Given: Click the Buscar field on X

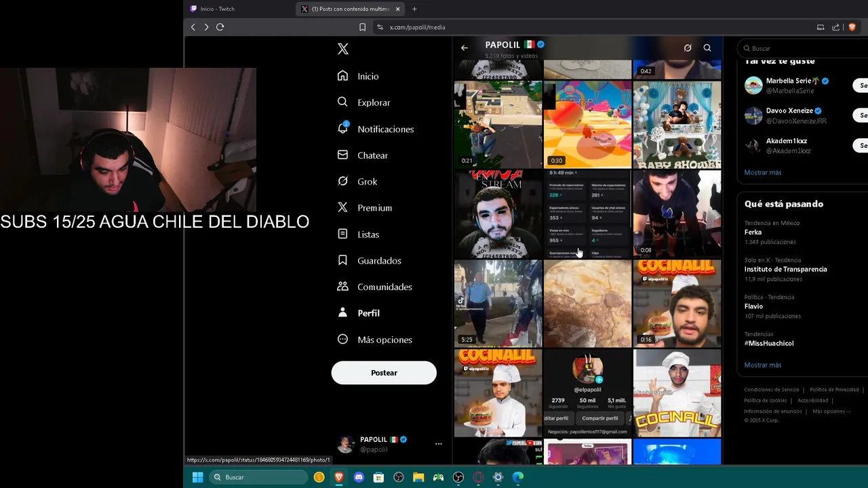Looking at the screenshot, I should click(x=804, y=48).
